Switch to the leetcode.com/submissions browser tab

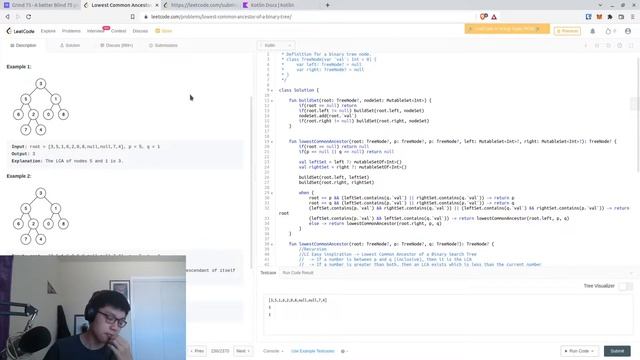200,5
